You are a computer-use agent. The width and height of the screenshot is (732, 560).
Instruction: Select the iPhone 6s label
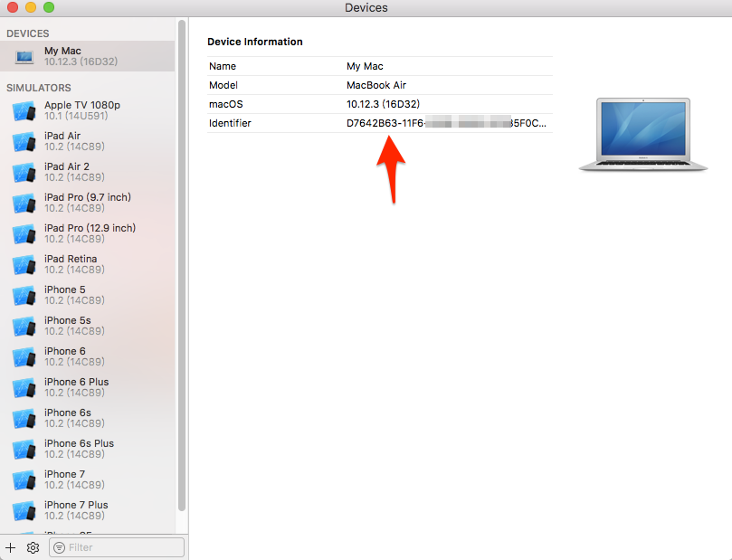tap(68, 413)
